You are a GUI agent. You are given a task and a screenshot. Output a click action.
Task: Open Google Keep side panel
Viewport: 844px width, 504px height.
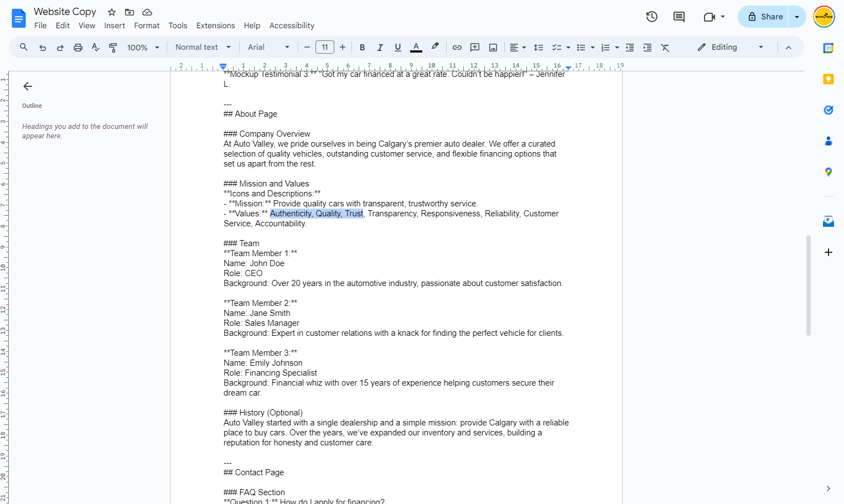click(x=829, y=79)
